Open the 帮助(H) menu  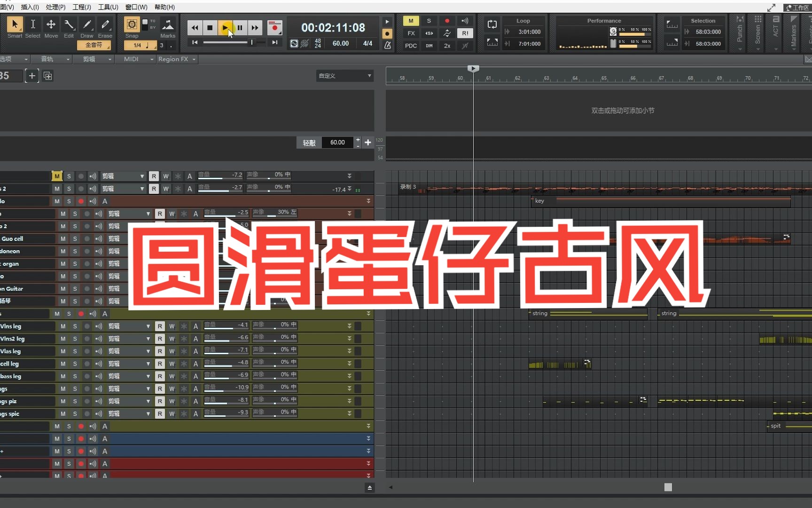coord(164,7)
